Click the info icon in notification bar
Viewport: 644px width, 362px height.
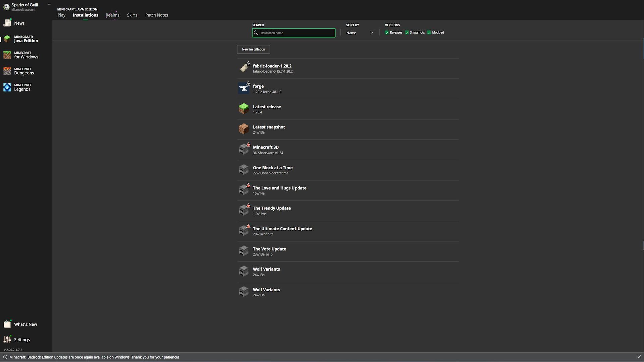5,357
